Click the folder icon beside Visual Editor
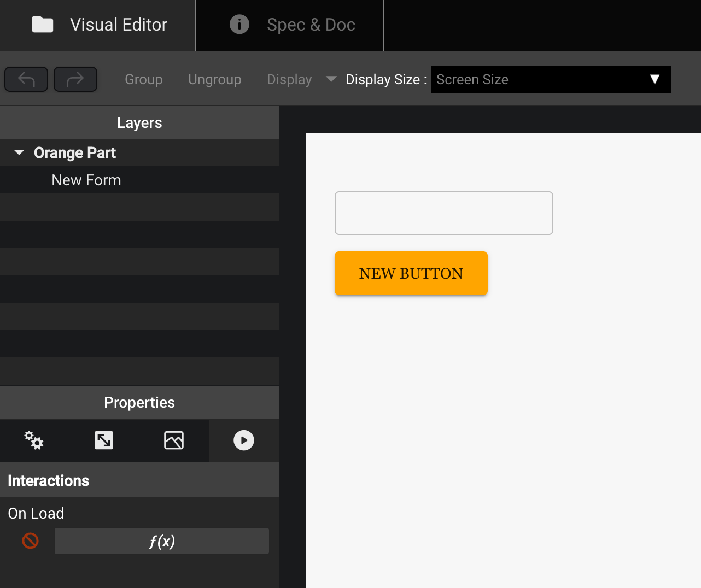This screenshot has height=588, width=701. pyautogui.click(x=43, y=25)
